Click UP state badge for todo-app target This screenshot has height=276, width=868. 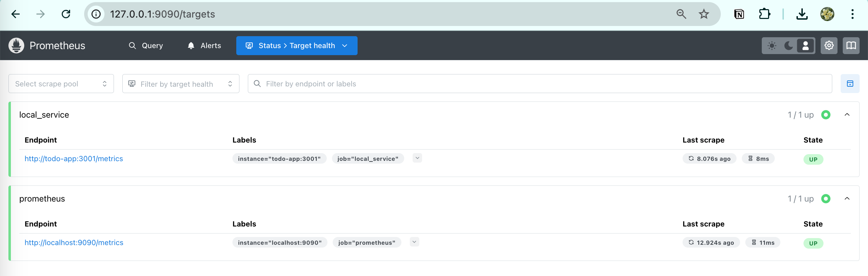click(x=813, y=159)
